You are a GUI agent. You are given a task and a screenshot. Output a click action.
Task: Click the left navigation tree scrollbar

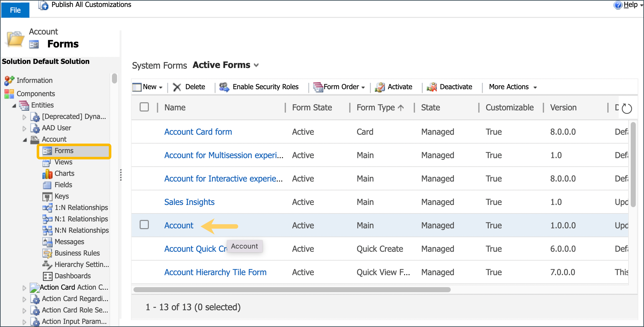(x=115, y=78)
